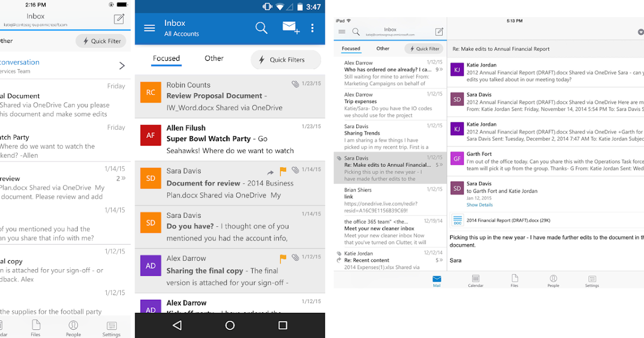Select the Focused tab on the iPad view
644x338 pixels.
[350, 48]
